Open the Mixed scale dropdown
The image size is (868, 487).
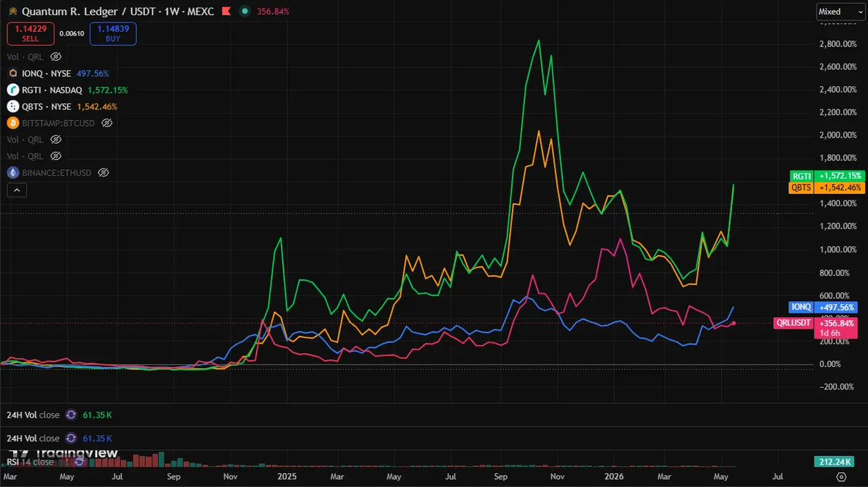[840, 12]
